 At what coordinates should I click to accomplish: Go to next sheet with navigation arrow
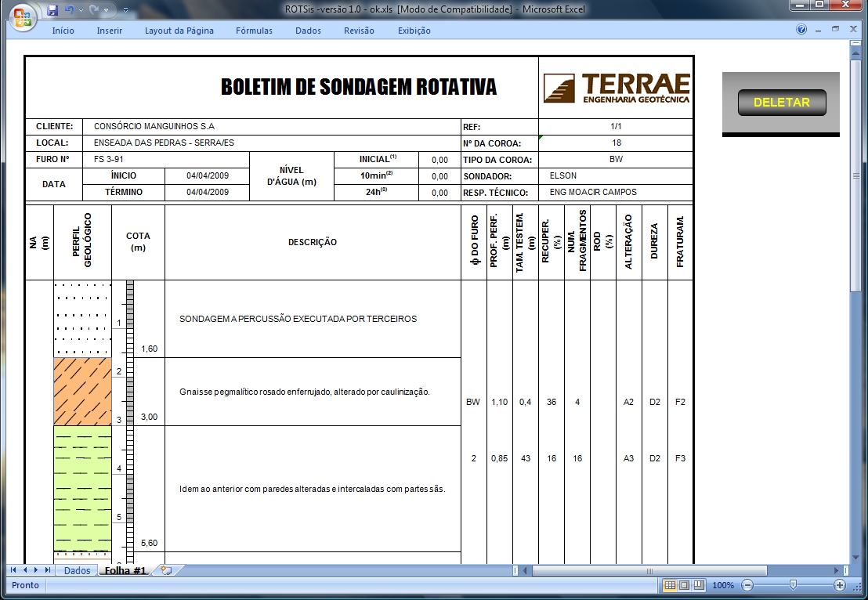click(36, 570)
